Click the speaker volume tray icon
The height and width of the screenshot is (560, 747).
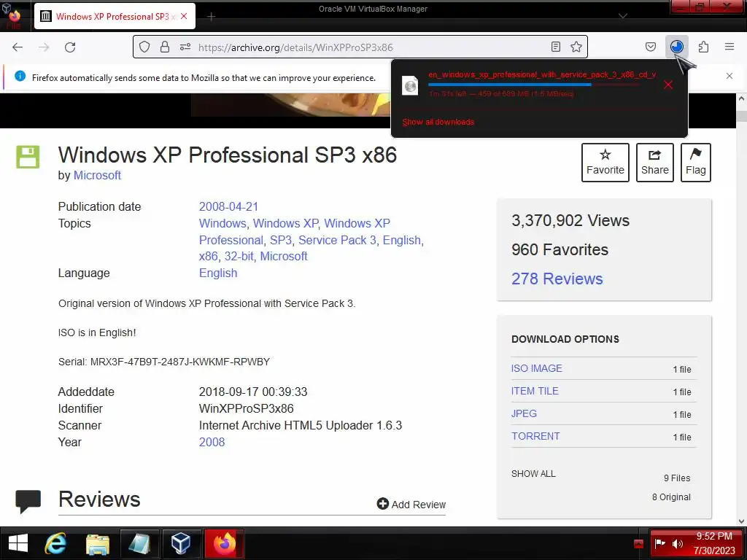678,544
